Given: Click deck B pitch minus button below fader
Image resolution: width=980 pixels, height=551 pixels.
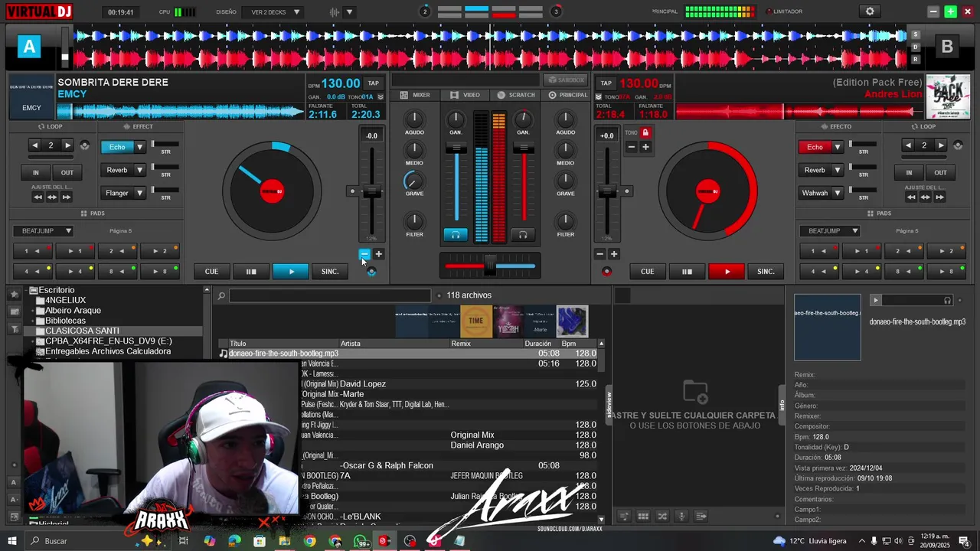Looking at the screenshot, I should 599,254.
